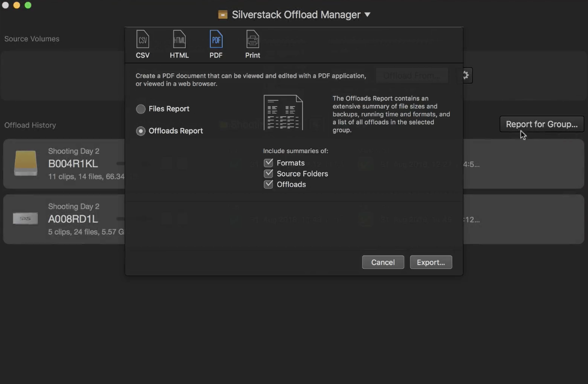
Task: Click the Silverstack app icon in title
Action: pos(222,14)
